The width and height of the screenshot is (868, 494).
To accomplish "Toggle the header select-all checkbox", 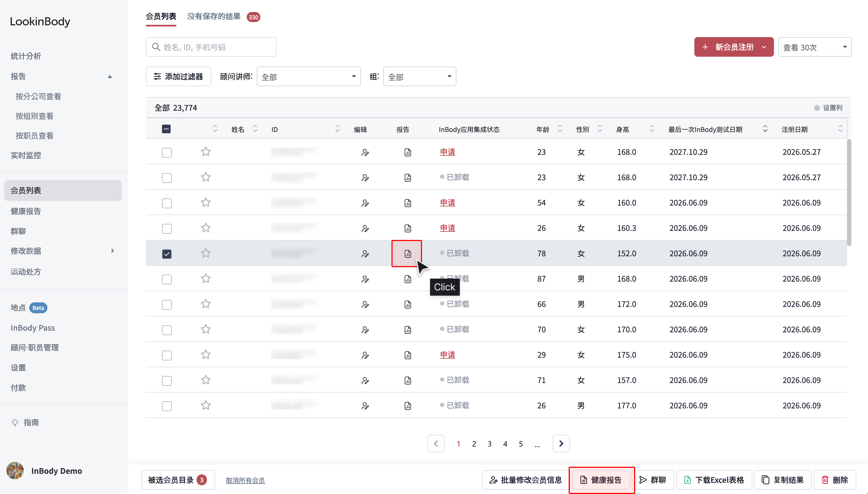I will coord(166,129).
